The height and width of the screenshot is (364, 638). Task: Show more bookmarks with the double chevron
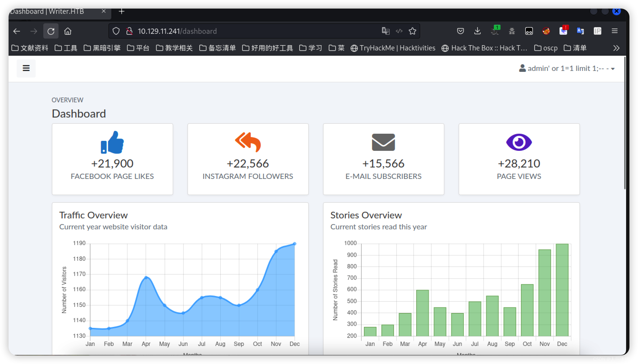(x=616, y=48)
